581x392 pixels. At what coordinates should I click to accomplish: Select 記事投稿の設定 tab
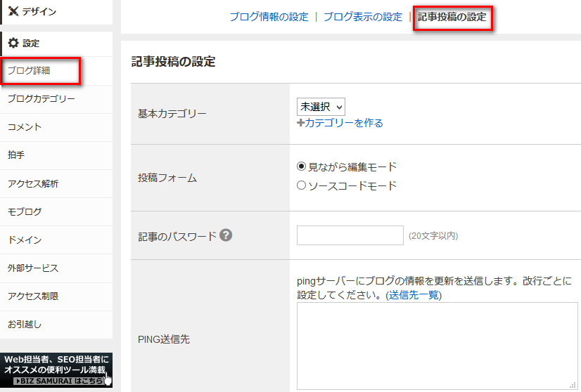[452, 17]
